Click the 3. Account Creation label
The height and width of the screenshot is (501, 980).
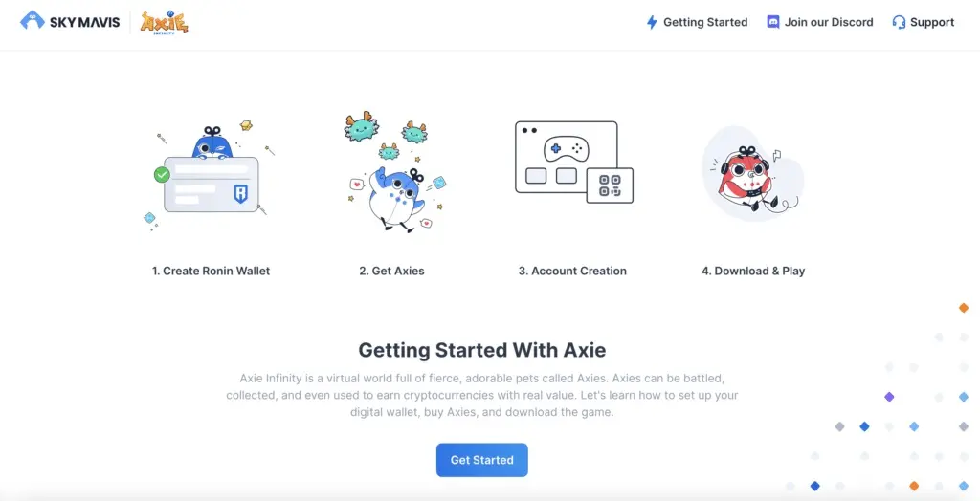point(572,272)
